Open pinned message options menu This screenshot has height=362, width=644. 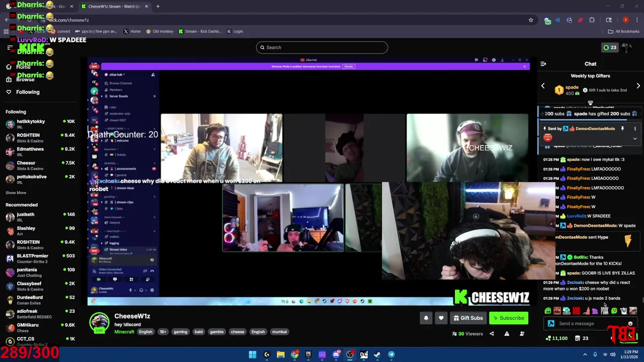click(x=635, y=129)
